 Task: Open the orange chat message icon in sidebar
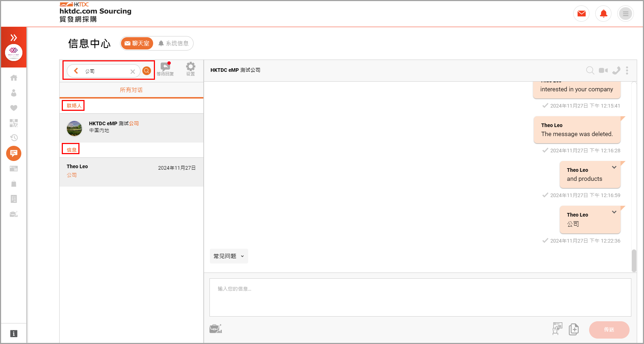click(14, 153)
